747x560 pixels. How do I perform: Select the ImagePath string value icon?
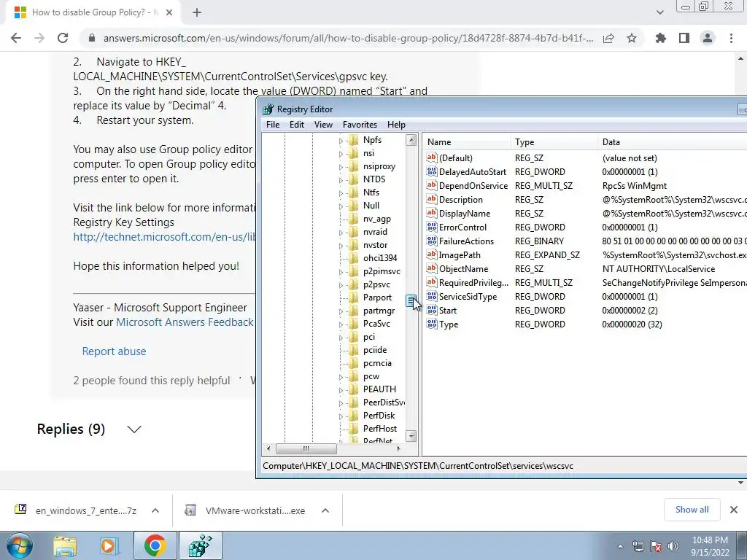(x=432, y=254)
